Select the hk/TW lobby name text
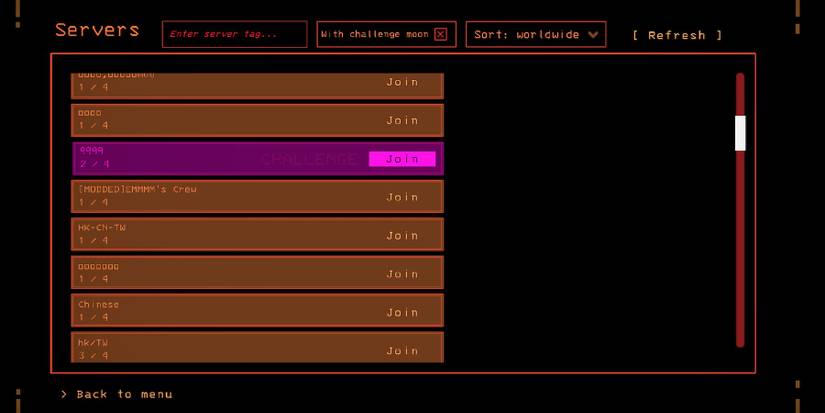825x413 pixels. pos(93,343)
